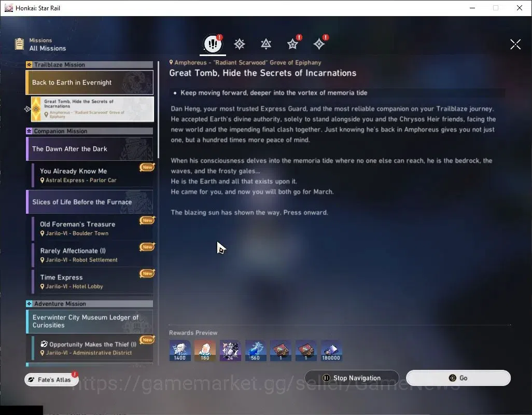Screen dimensions: 532x415
Task: Open The Dawn After the Dark mission
Action: click(x=90, y=149)
